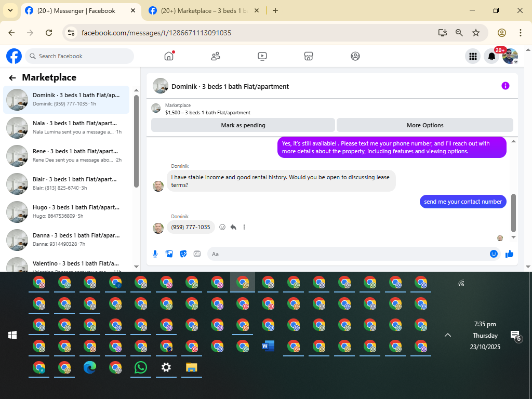Reload the page

coord(49,33)
